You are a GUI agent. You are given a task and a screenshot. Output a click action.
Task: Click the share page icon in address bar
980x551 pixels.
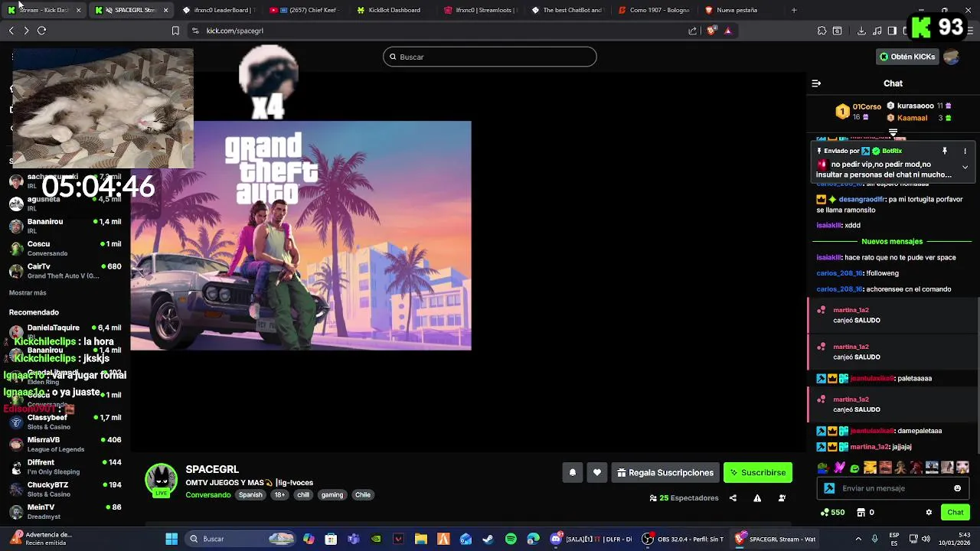point(693,31)
